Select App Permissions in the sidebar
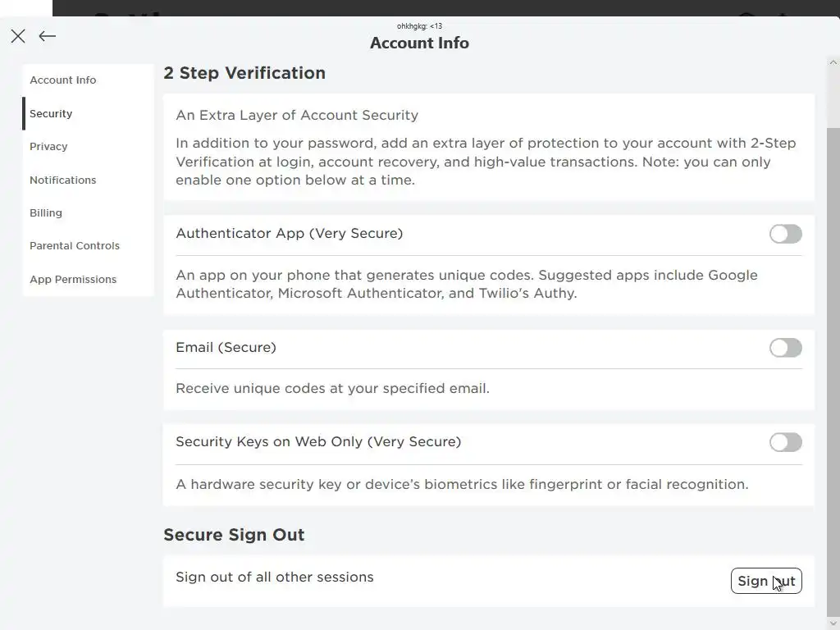The width and height of the screenshot is (840, 630). [73, 280]
